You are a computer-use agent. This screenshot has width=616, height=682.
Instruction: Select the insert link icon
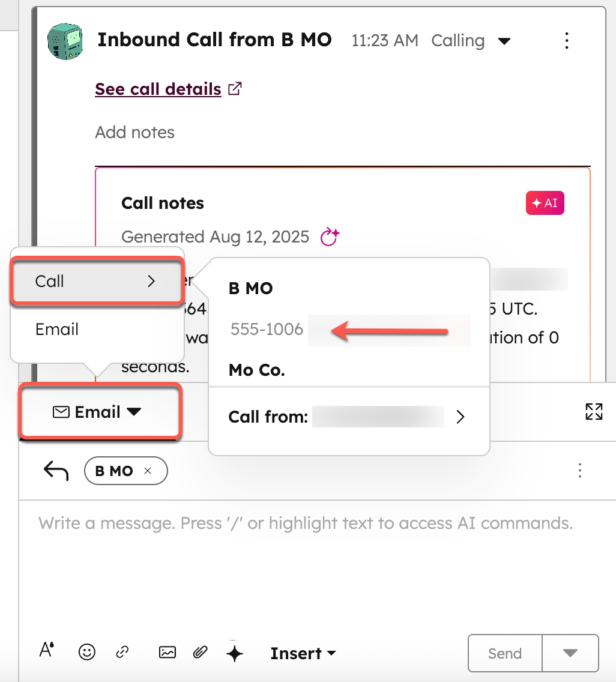[122, 653]
